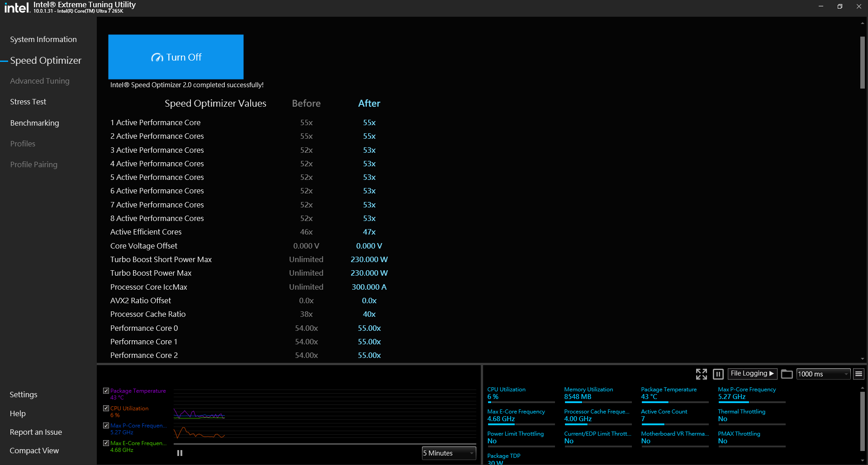Screen dimensions: 868x465
Task: Open the Stress Test section
Action: (x=28, y=102)
